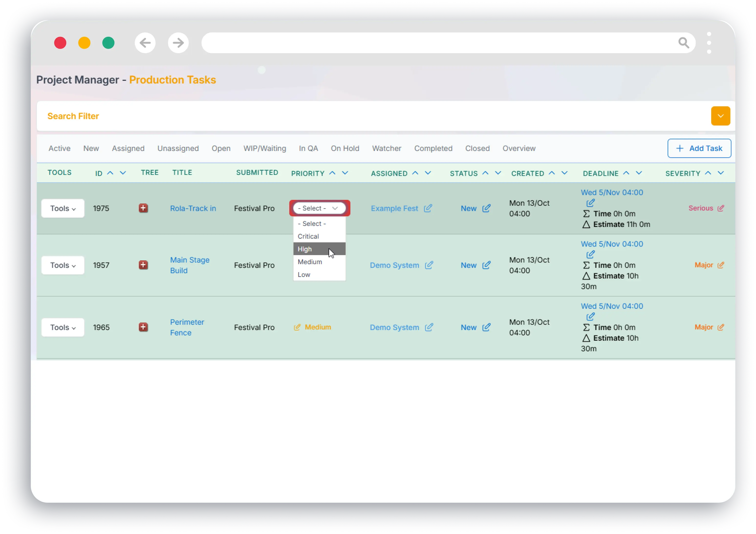Click edit icon beside Medium priority
Screen dimensions: 756x534
(297, 327)
